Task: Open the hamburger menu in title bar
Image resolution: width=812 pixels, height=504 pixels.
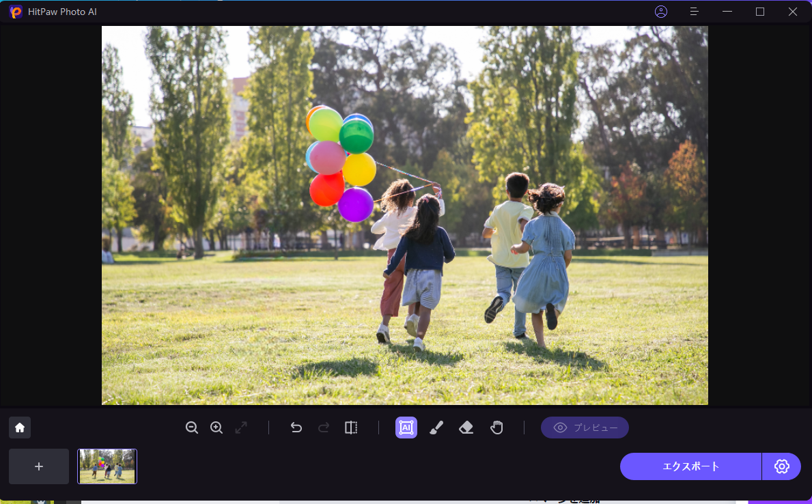Action: (x=694, y=12)
